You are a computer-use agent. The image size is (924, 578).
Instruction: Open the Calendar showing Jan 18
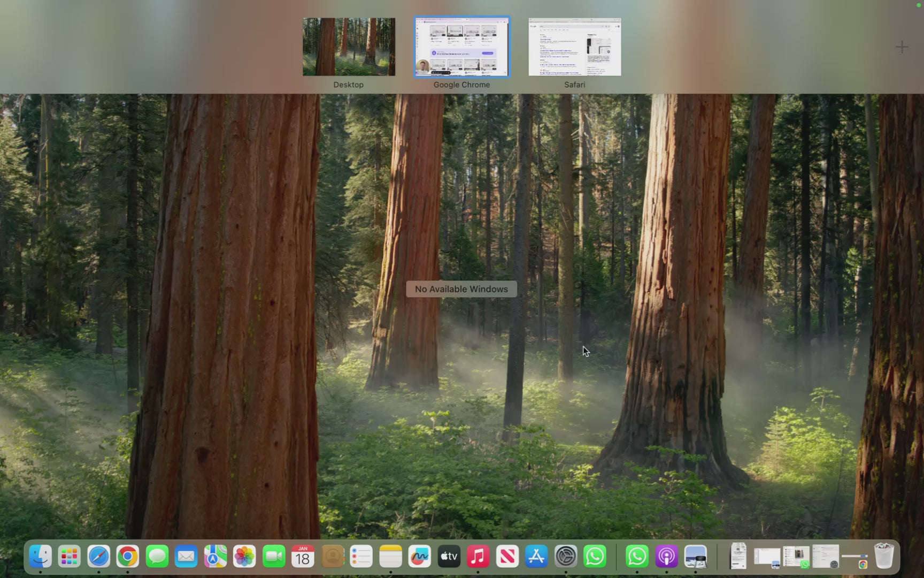pyautogui.click(x=303, y=557)
